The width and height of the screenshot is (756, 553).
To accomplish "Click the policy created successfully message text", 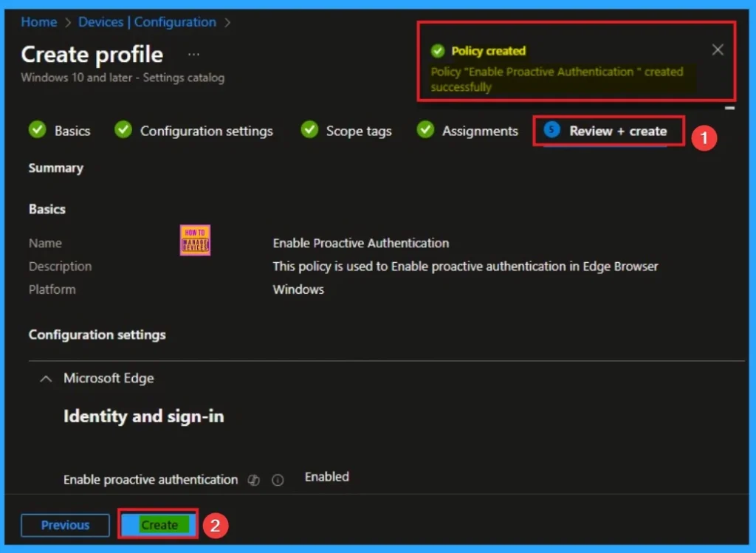I will tap(557, 80).
